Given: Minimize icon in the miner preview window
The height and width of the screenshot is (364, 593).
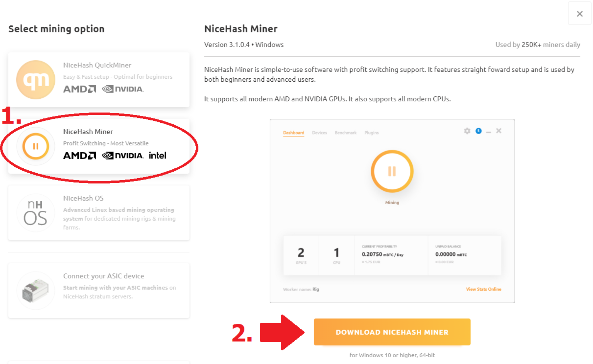Looking at the screenshot, I should tap(489, 132).
